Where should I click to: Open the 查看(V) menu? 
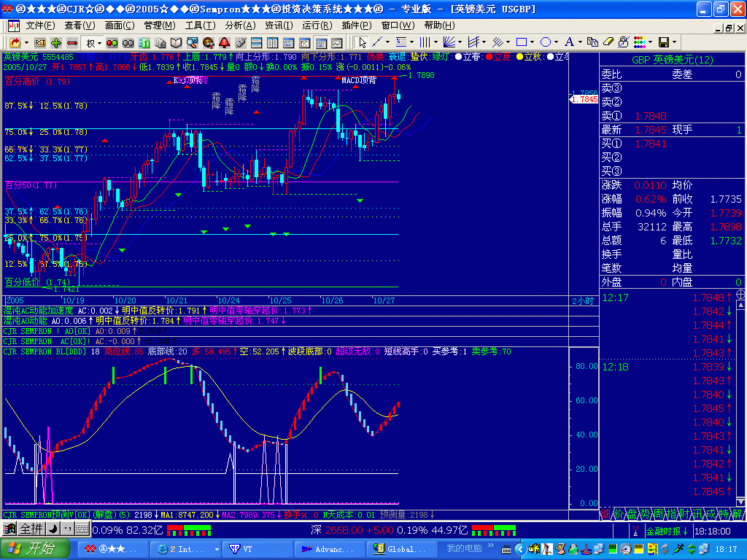tap(80, 26)
